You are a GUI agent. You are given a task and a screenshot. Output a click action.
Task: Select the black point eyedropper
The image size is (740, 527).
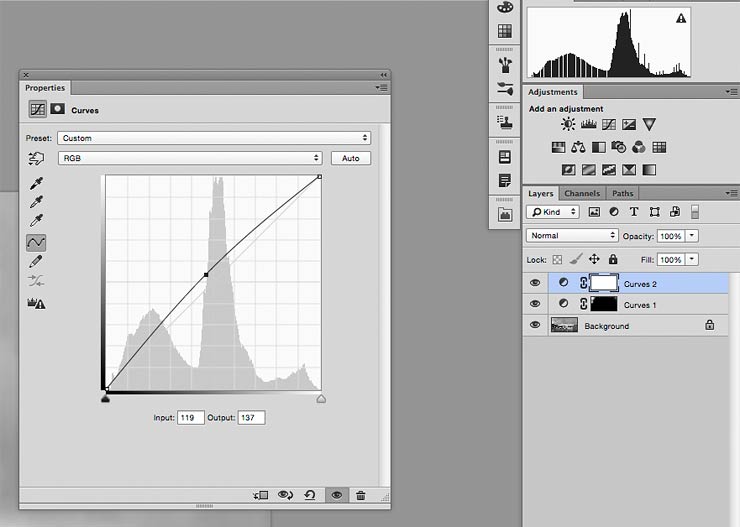[36, 184]
